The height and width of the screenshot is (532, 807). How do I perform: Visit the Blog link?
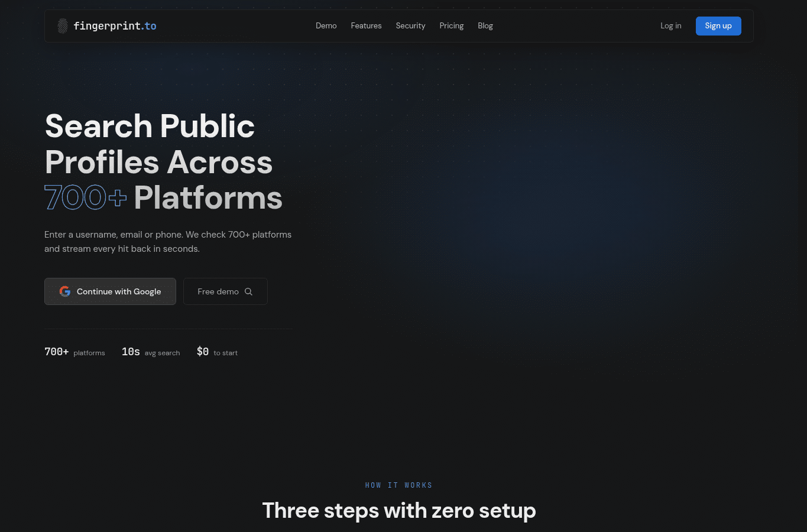coord(485,26)
